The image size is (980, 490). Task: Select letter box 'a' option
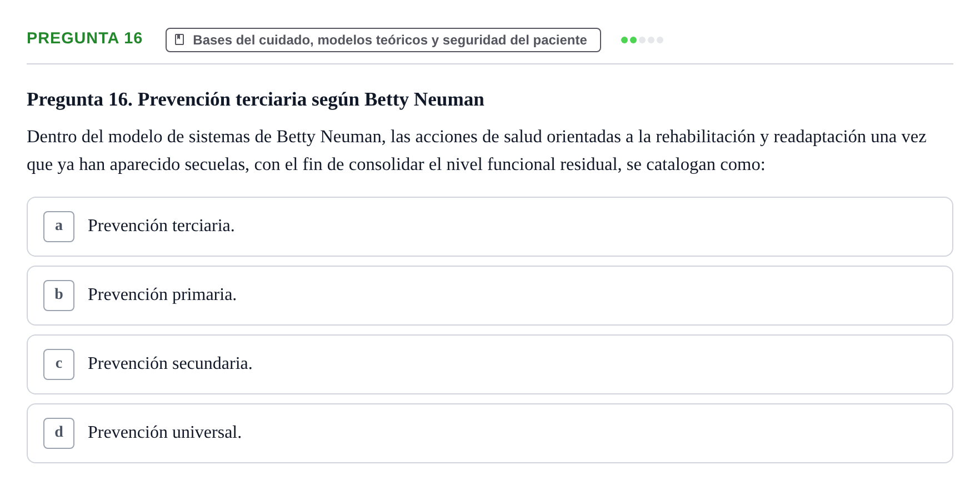59,227
